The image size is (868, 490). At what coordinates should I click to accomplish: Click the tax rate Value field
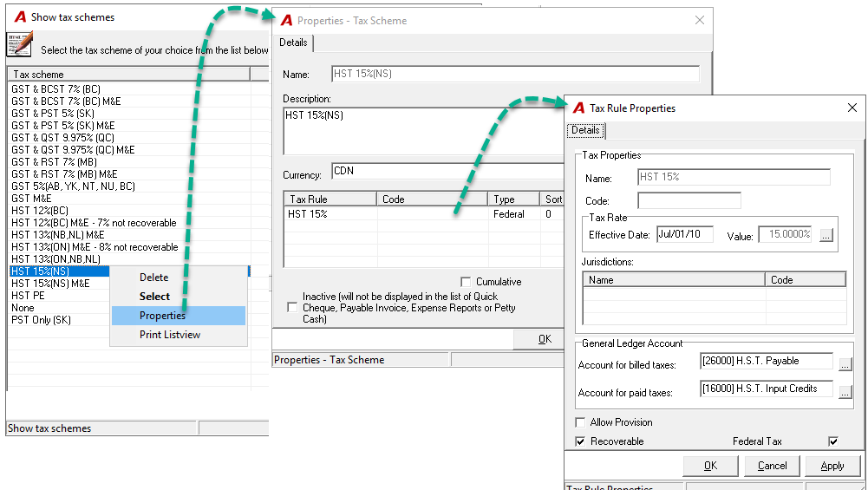coord(785,234)
